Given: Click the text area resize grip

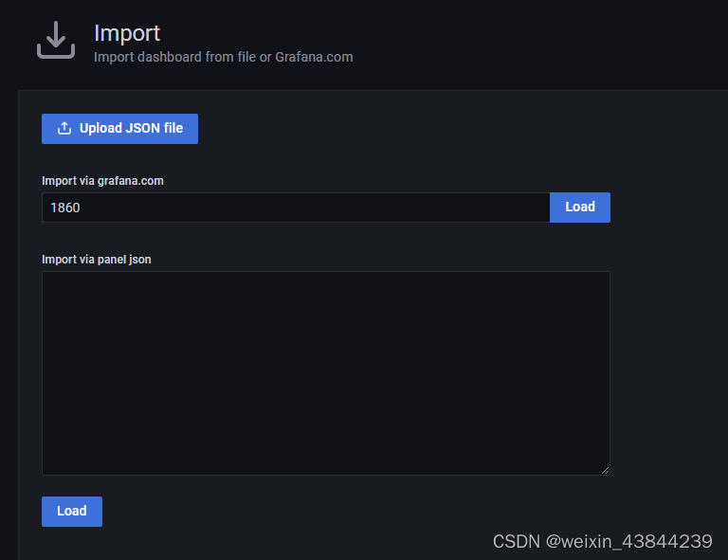Looking at the screenshot, I should (x=604, y=469).
